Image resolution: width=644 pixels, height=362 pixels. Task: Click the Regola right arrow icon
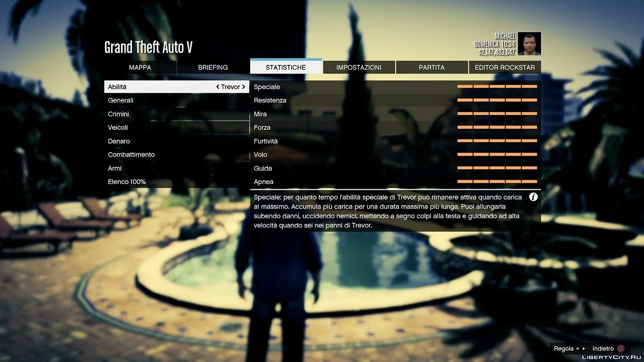(584, 349)
